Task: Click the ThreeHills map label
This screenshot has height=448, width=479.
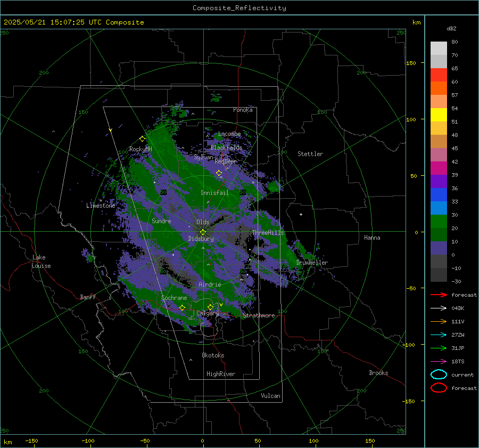Action: [268, 233]
